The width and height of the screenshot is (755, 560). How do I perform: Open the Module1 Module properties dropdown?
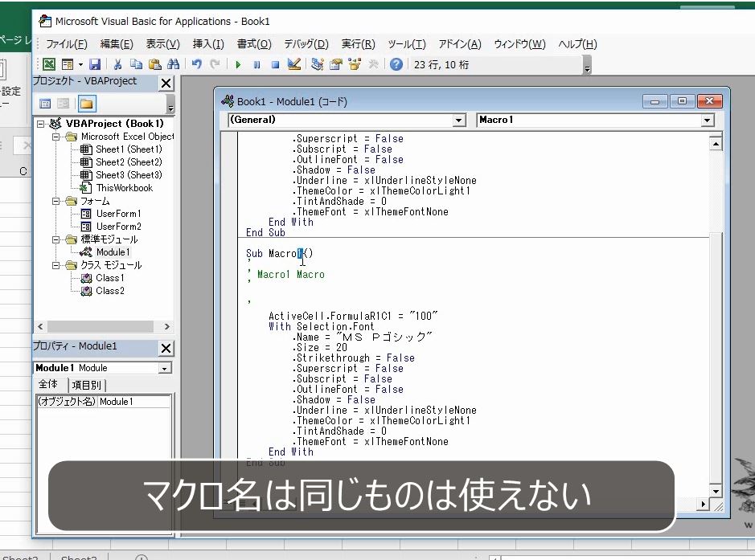point(165,369)
